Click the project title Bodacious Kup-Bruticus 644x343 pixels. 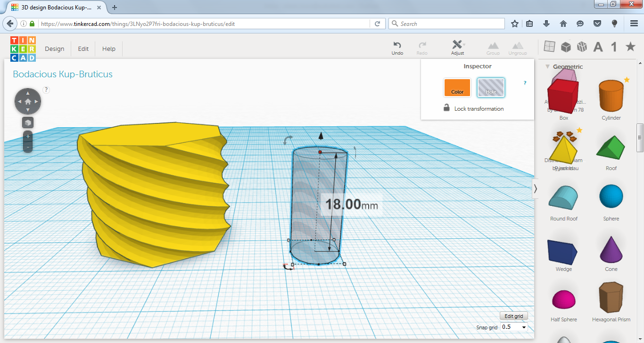[x=63, y=74]
